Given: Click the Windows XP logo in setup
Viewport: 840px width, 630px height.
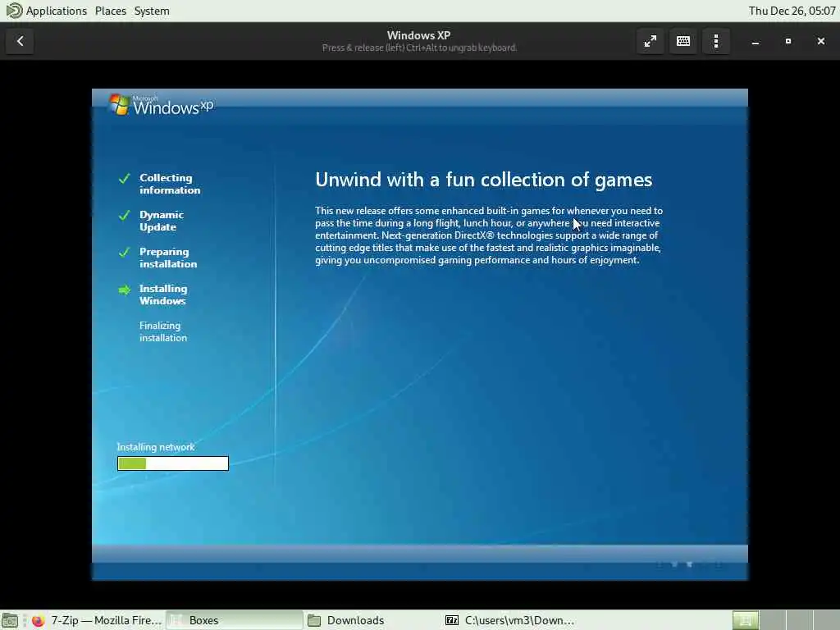Looking at the screenshot, I should tap(162, 105).
